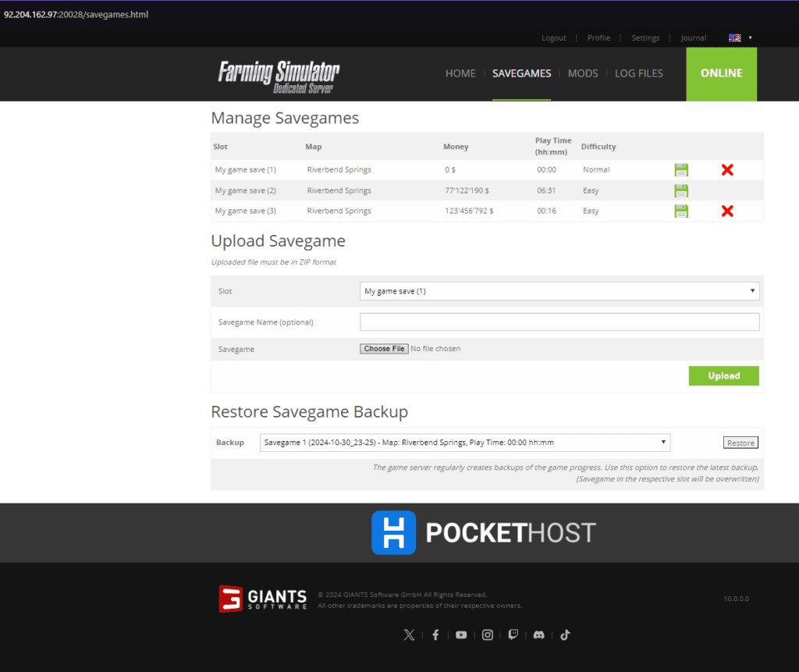This screenshot has height=672, width=799.
Task: Download savegame slot 2 with save icon
Action: tap(681, 190)
